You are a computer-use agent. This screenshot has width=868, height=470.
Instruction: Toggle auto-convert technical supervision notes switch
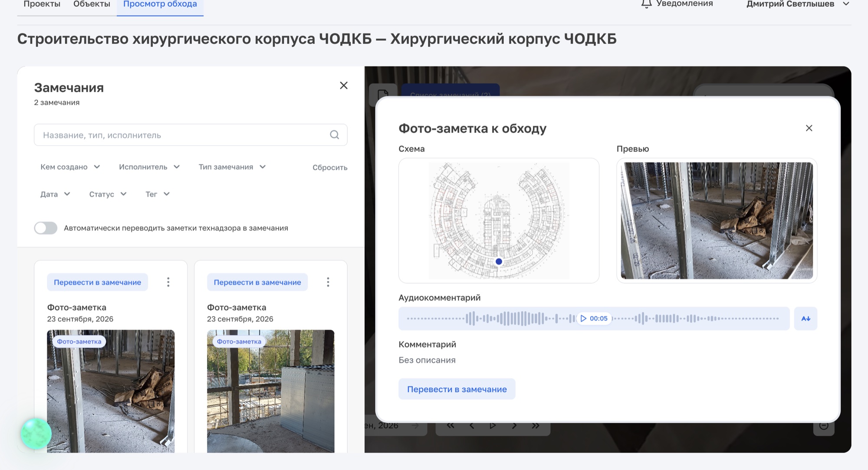(x=46, y=228)
